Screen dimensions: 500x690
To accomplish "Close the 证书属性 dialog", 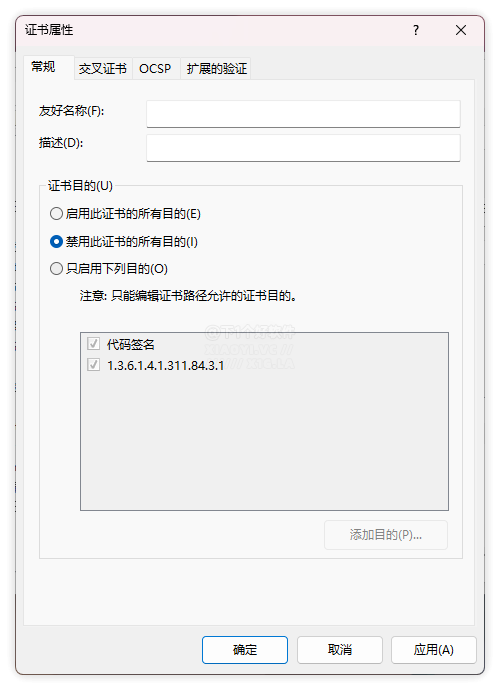I will (461, 30).
